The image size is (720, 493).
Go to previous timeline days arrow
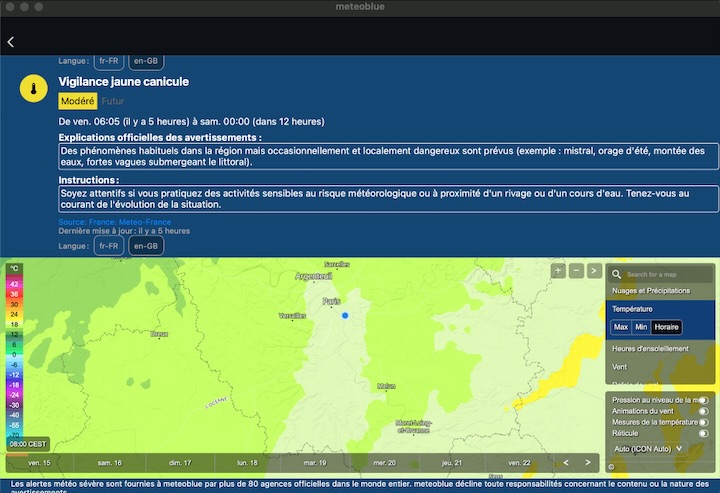tap(566, 462)
